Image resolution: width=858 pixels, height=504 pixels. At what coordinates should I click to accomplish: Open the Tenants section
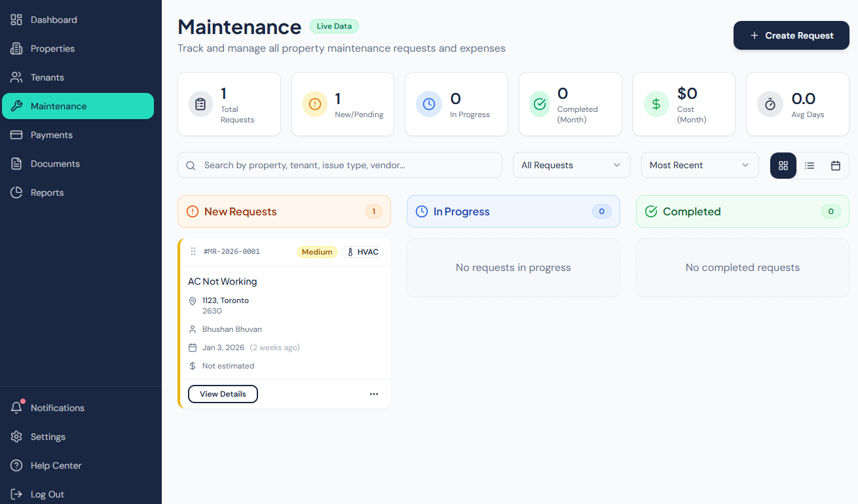pyautogui.click(x=47, y=77)
